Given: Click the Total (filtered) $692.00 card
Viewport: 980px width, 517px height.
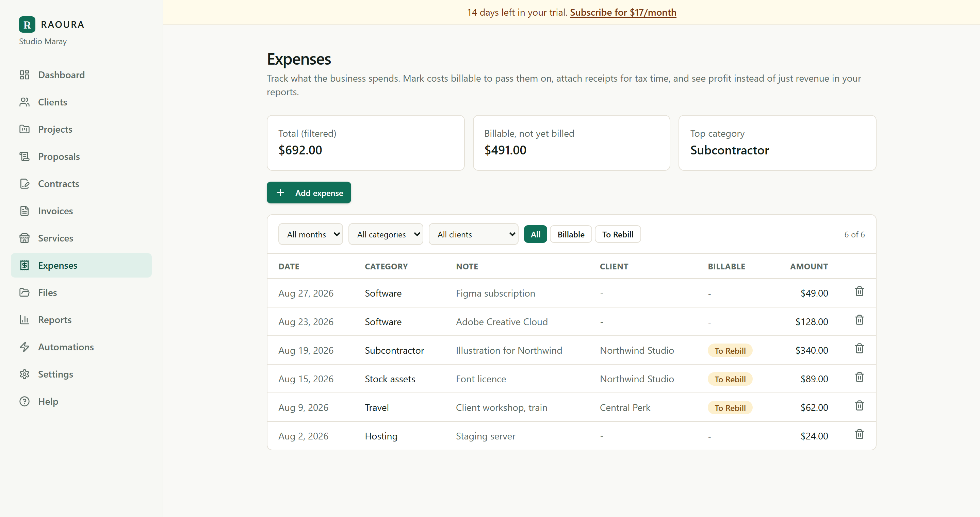Looking at the screenshot, I should 365,143.
